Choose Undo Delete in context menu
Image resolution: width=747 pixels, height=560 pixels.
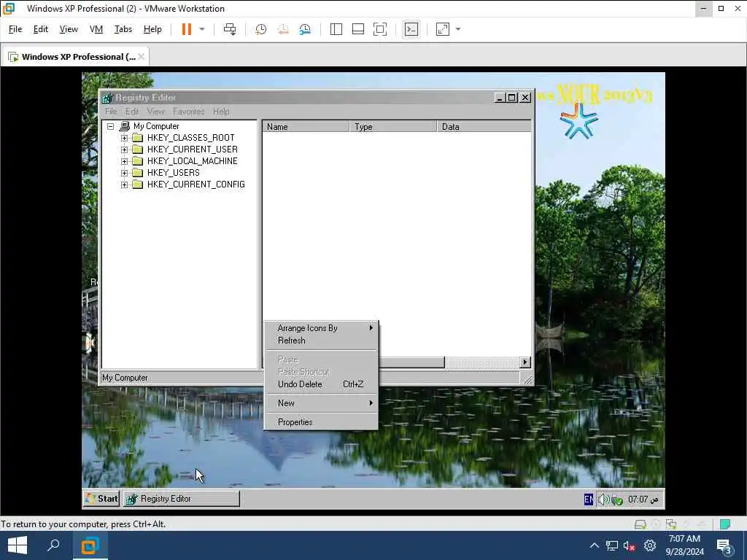click(x=322, y=384)
